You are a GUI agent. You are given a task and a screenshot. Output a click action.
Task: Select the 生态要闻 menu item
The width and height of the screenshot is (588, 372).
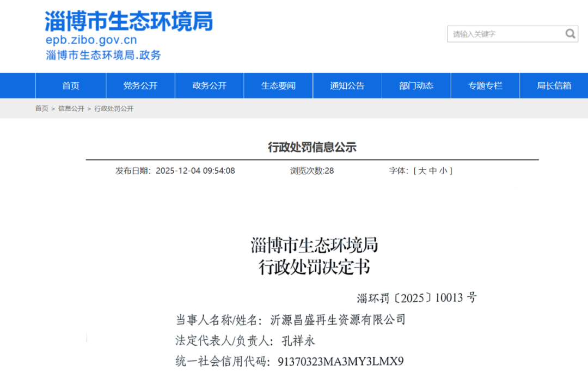pyautogui.click(x=278, y=86)
